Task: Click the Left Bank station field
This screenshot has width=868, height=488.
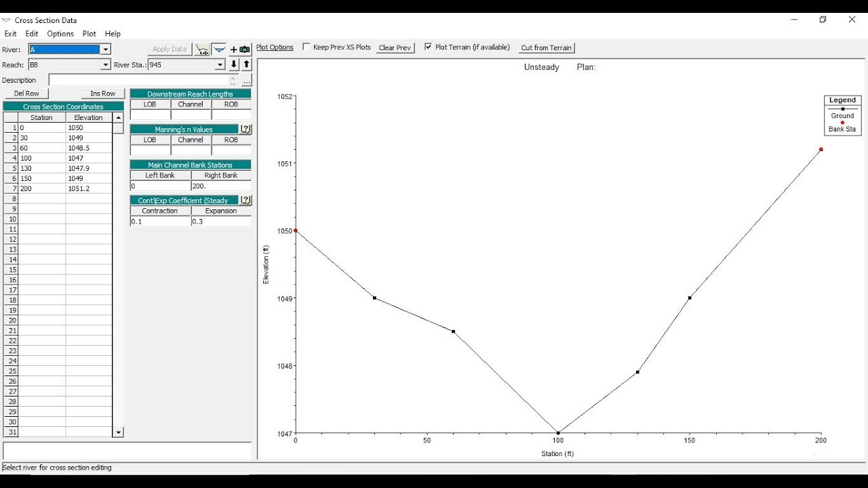Action: tap(160, 186)
